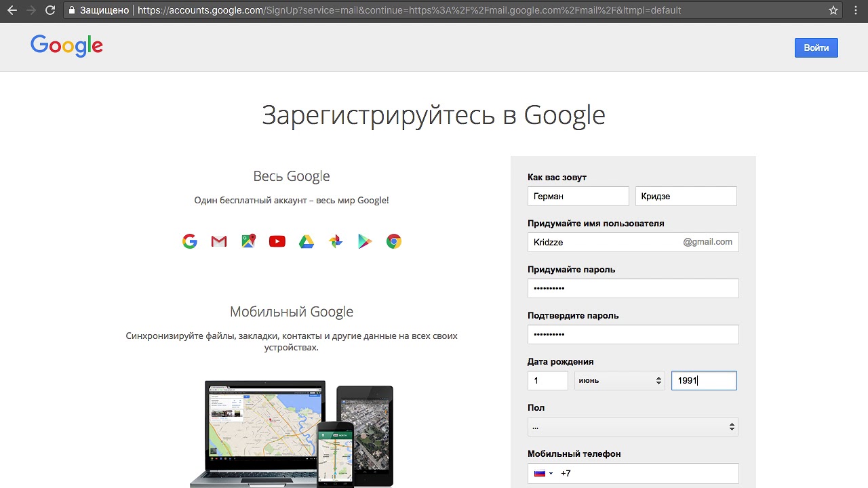Click the Войти sign-in button
The image size is (868, 488).
point(816,47)
